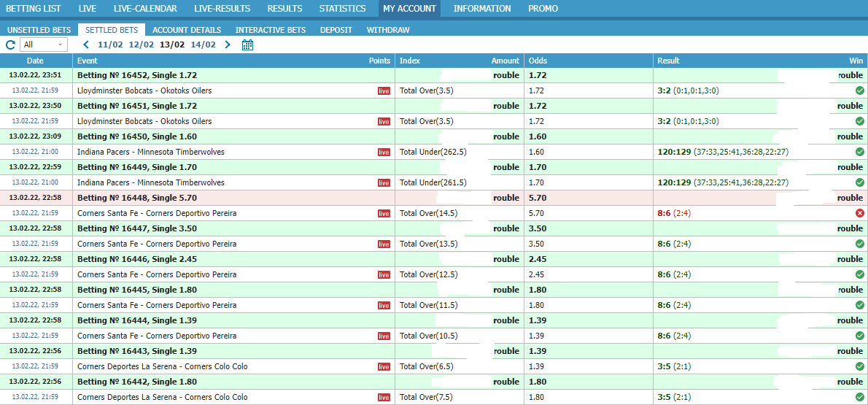Click the Indiana Pacers - Minnesota Timberwolves event under bet 16450
Screen dimensions: 868x405
pyautogui.click(x=151, y=152)
